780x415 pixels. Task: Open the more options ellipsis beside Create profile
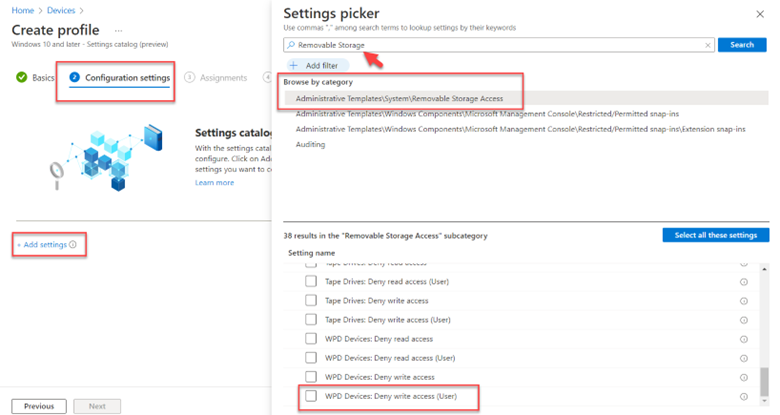(x=118, y=31)
